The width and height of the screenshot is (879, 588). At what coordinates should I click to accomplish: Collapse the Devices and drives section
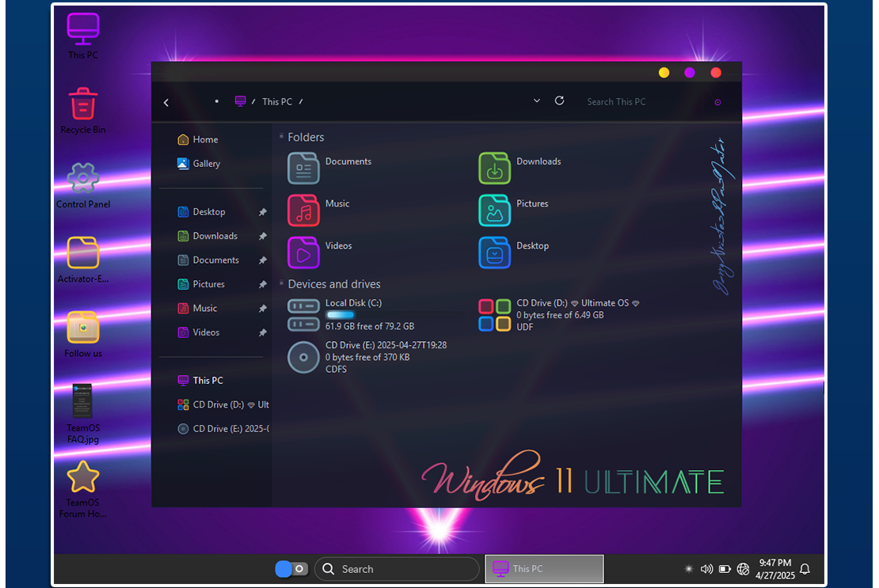pyautogui.click(x=281, y=284)
